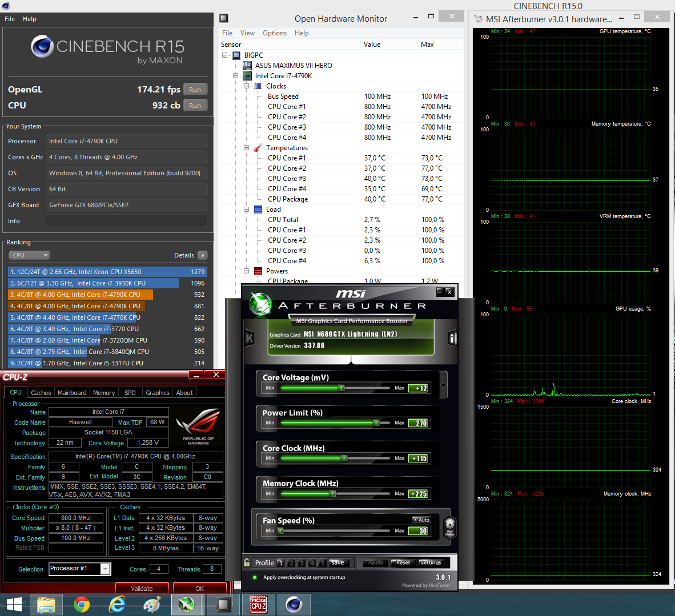Open the Options menu in Open Hardware Monitor

point(275,33)
